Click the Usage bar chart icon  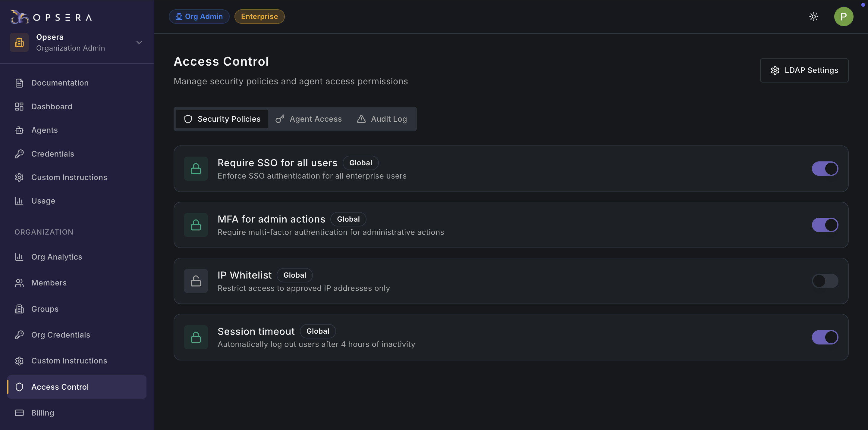(x=19, y=201)
